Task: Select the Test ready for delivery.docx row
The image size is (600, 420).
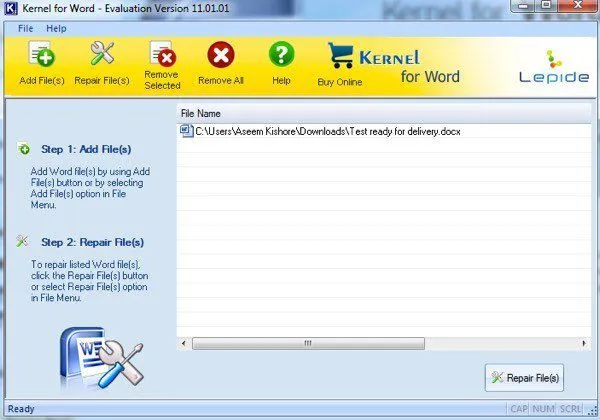Action: pyautogui.click(x=384, y=131)
